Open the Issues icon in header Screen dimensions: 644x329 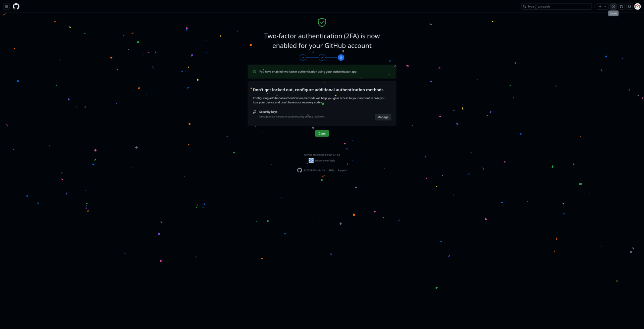point(613,6)
